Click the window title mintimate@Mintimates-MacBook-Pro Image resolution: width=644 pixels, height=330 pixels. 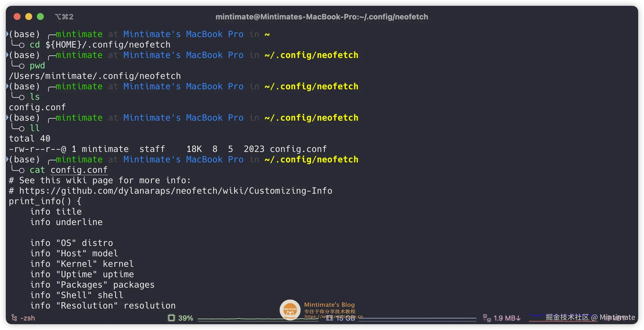[x=321, y=17]
